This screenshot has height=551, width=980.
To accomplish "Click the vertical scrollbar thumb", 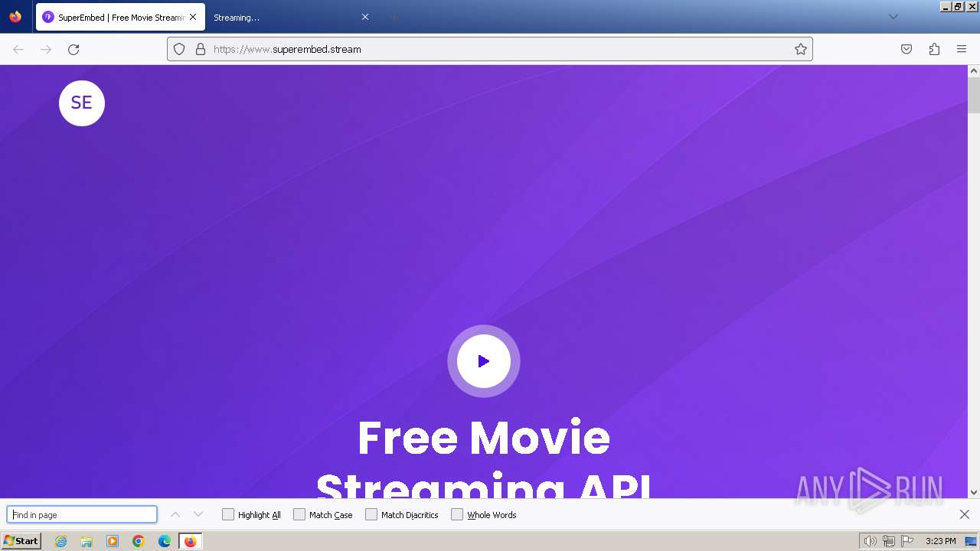I will [974, 95].
